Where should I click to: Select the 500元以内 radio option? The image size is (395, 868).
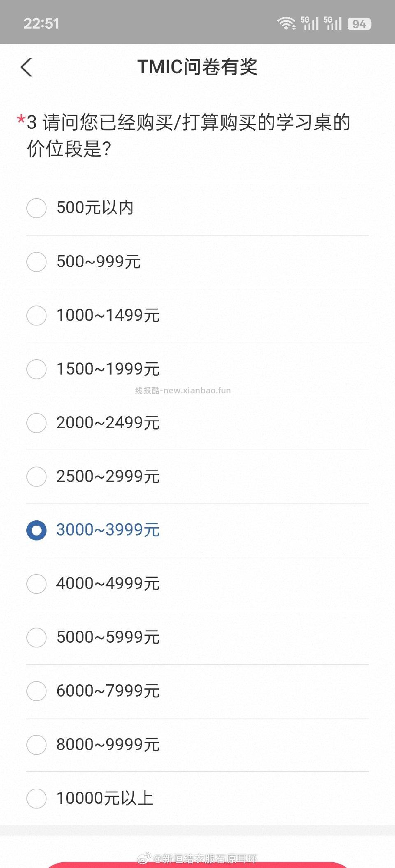36,208
